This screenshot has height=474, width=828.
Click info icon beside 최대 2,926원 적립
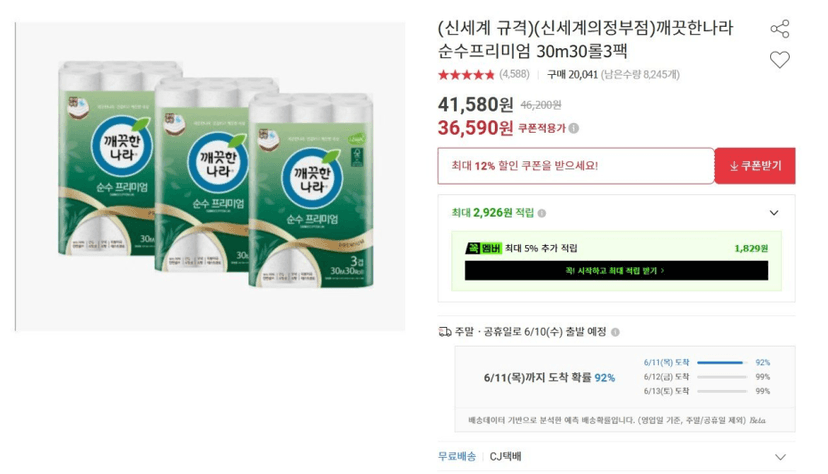pos(542,213)
